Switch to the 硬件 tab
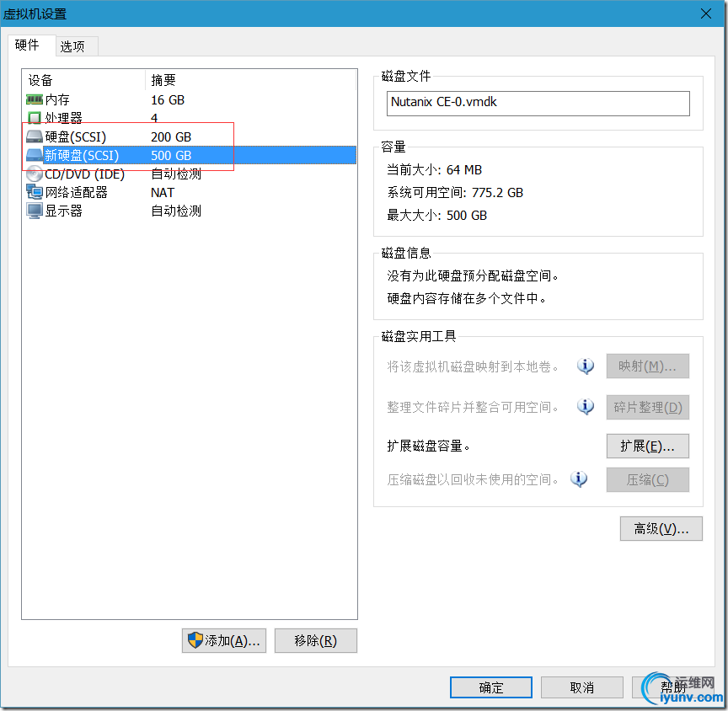 point(31,45)
